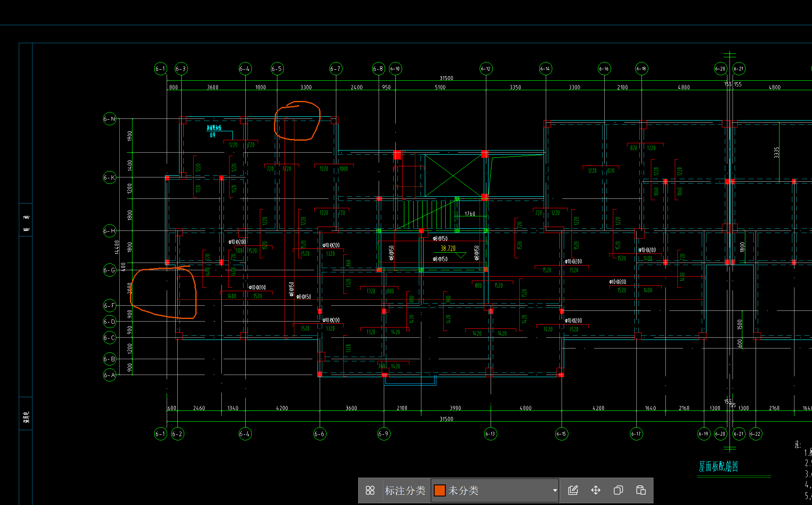Select axis bubble 6-2
The image size is (812, 505).
tap(177, 434)
